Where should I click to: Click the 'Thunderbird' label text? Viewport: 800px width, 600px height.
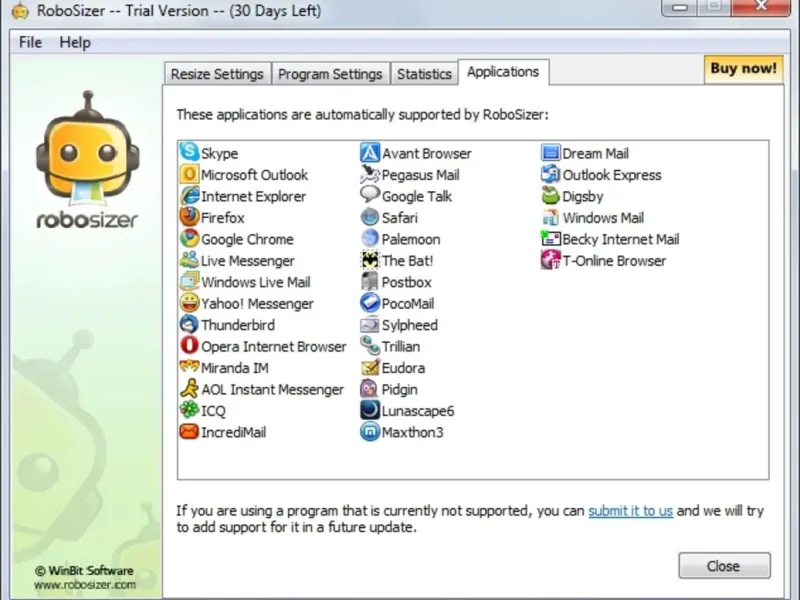[238, 325]
